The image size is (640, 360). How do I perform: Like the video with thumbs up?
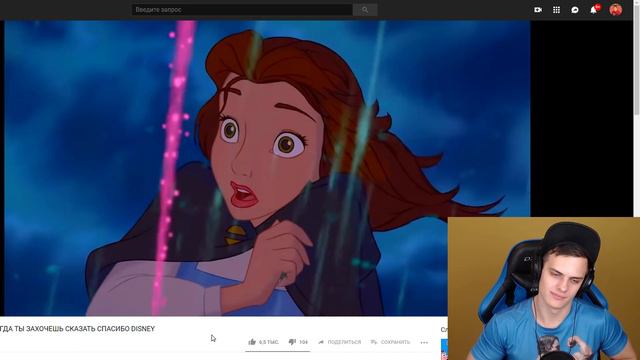tap(252, 342)
